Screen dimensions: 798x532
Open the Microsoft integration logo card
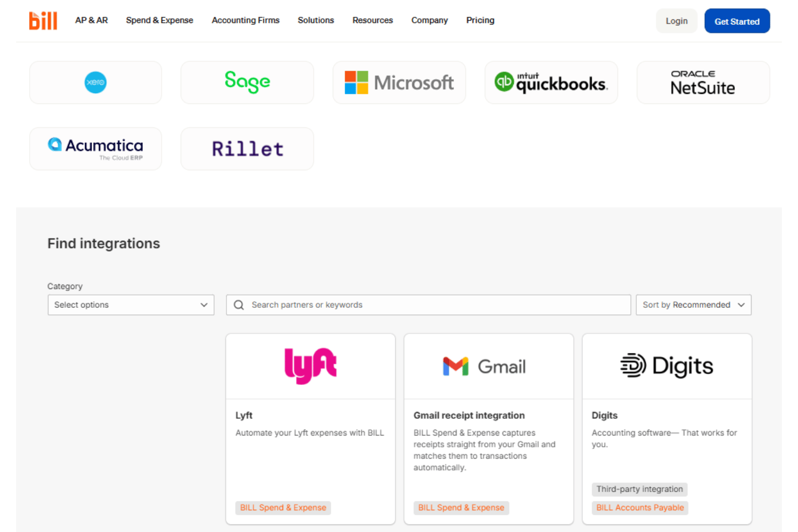click(x=399, y=82)
